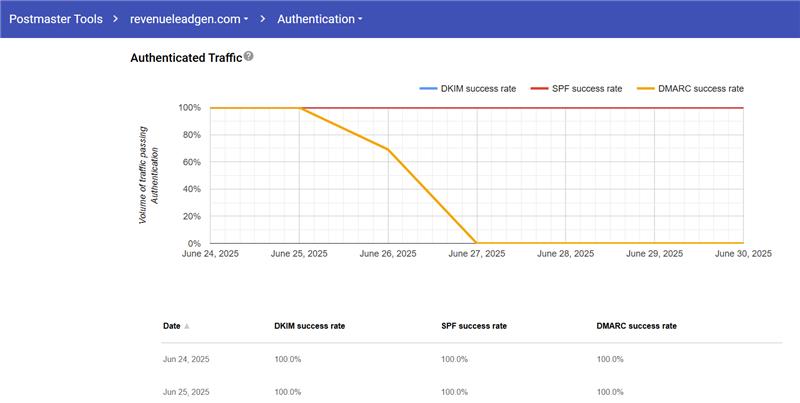Viewport: 800px width, 403px height.
Task: Click the June 28, 2025 axis label
Action: (x=566, y=255)
